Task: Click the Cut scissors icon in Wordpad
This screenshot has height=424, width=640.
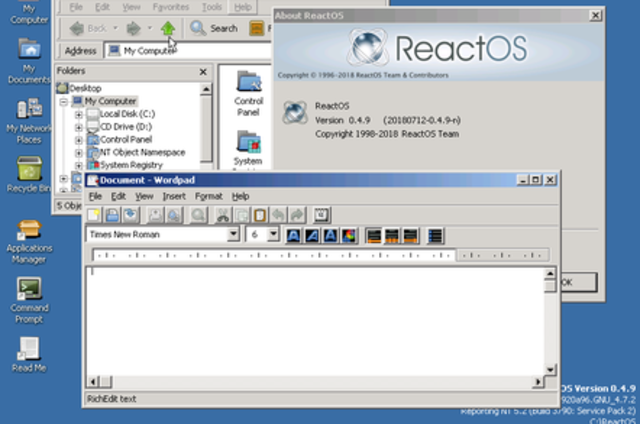Action: (x=223, y=215)
